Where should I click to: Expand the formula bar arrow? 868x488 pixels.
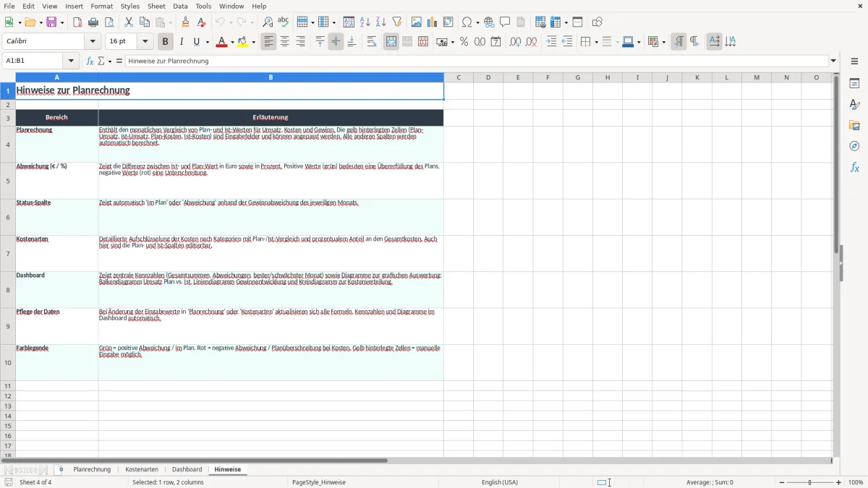coord(834,61)
